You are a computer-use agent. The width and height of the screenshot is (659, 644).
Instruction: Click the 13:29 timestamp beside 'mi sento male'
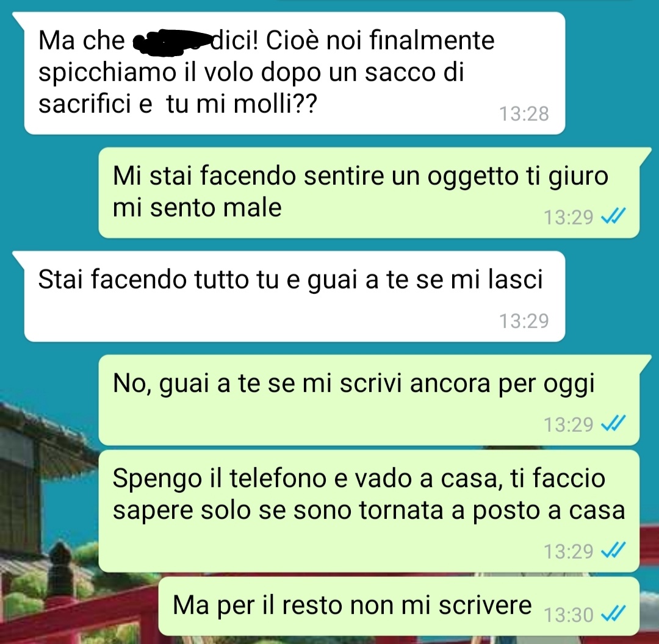(568, 217)
